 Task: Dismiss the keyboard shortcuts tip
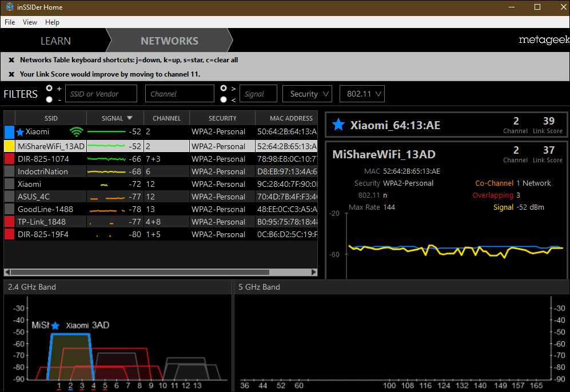coord(11,60)
